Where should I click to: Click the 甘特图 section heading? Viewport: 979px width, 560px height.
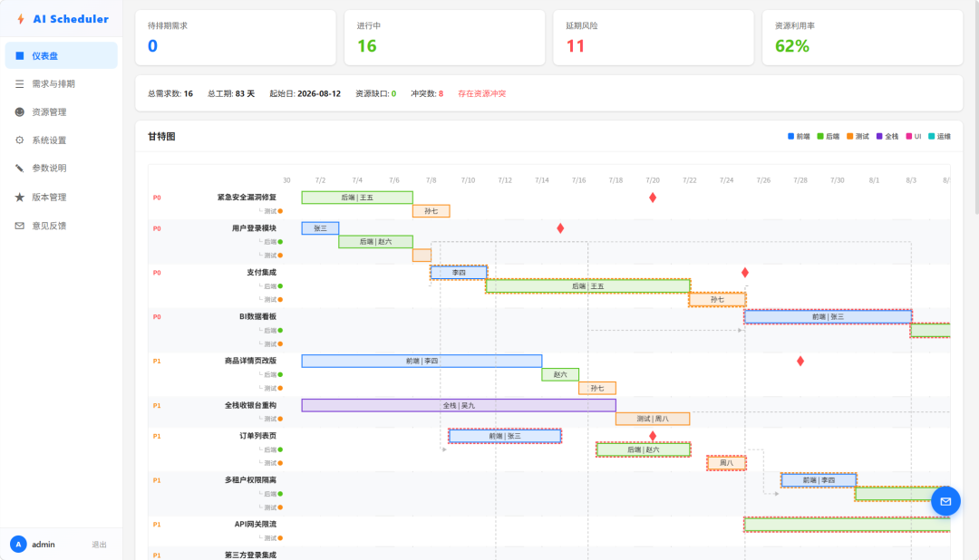pos(161,136)
